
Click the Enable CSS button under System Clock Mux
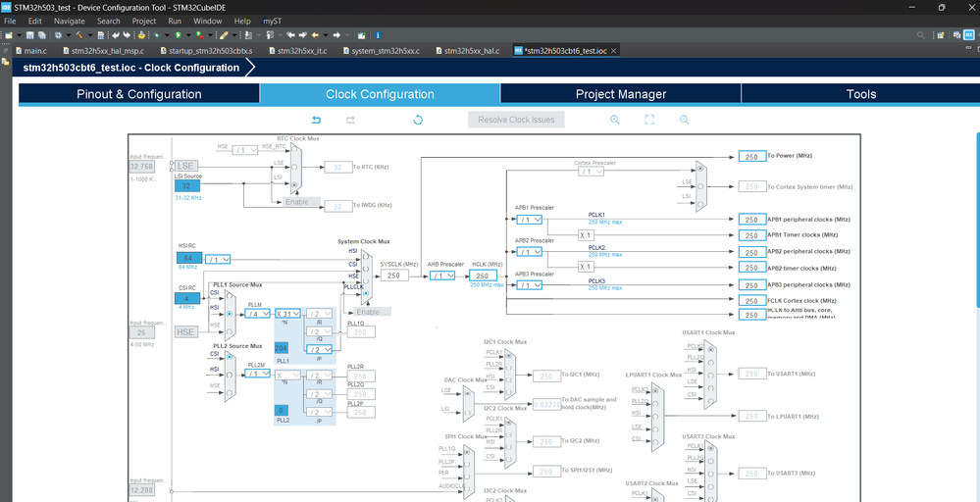(373, 312)
